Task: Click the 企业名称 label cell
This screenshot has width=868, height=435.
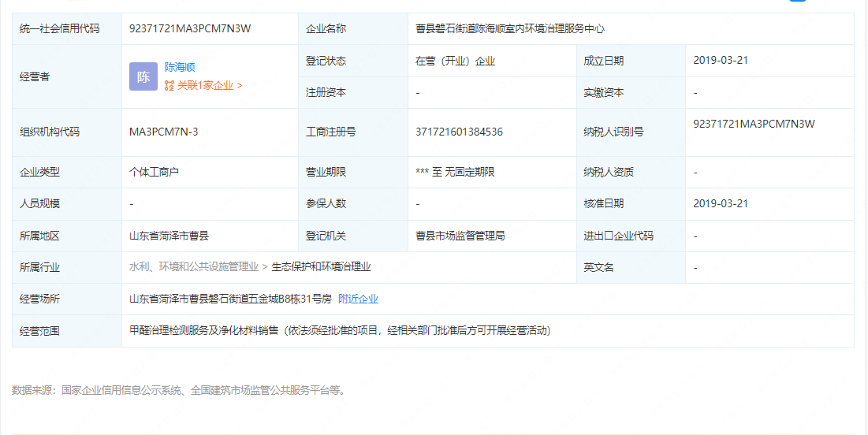Action: (x=353, y=29)
